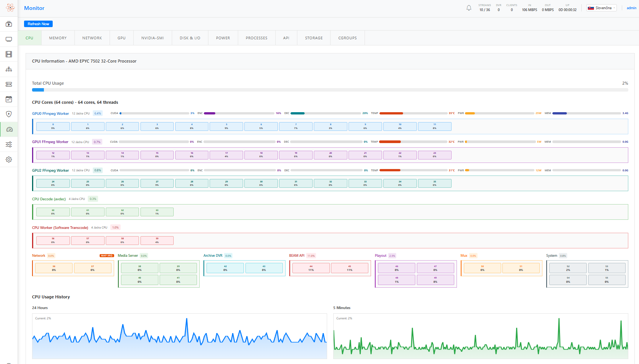Open the sliders tuning icon in the sidebar
639x364 pixels.
click(x=9, y=145)
